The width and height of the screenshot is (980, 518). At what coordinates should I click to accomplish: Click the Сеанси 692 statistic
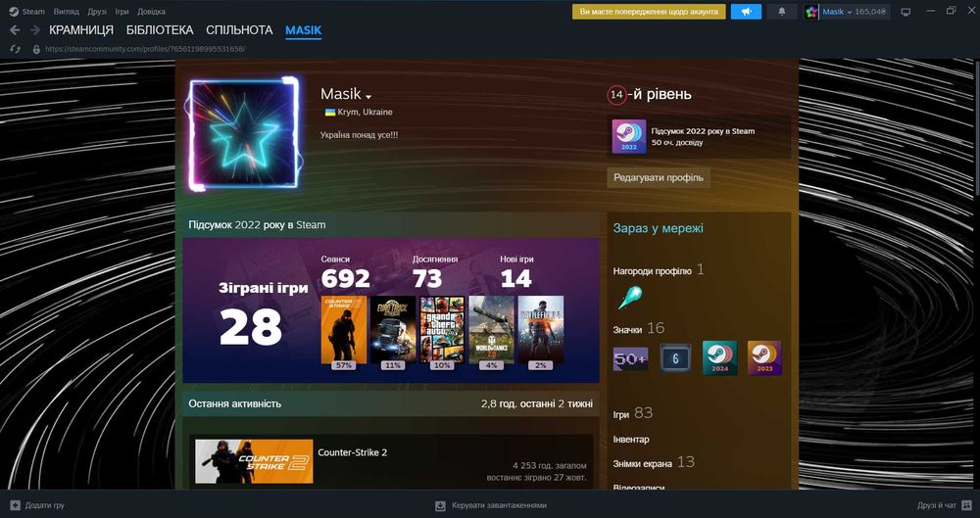pos(346,272)
